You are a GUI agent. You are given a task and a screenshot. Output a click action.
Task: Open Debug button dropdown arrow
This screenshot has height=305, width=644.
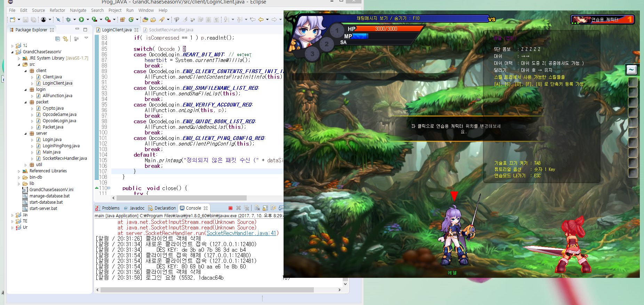(74, 19)
